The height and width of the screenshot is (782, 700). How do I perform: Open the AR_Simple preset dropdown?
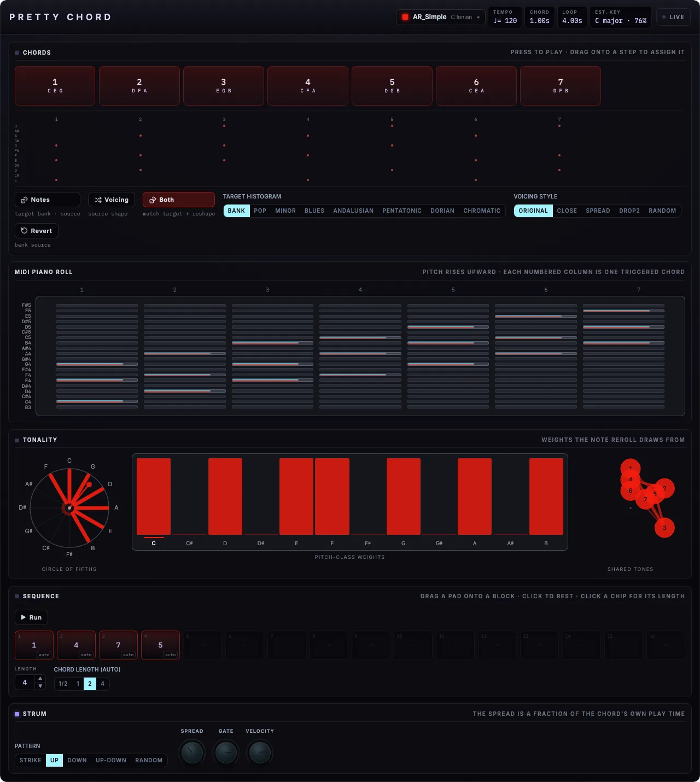[440, 17]
